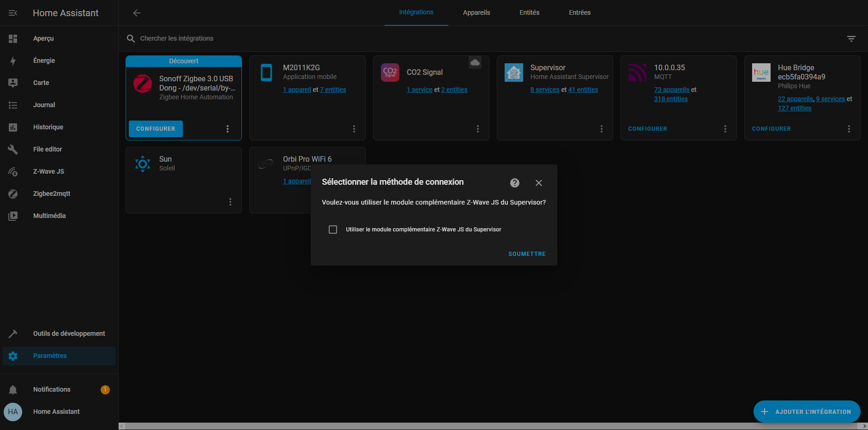
Task: Switch to Entrées tab
Action: pos(579,12)
